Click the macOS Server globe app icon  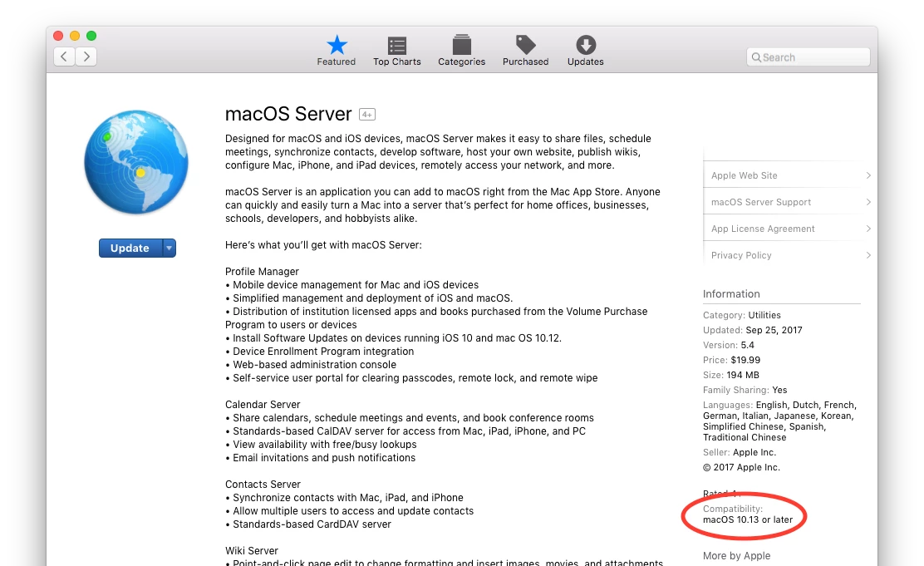136,162
